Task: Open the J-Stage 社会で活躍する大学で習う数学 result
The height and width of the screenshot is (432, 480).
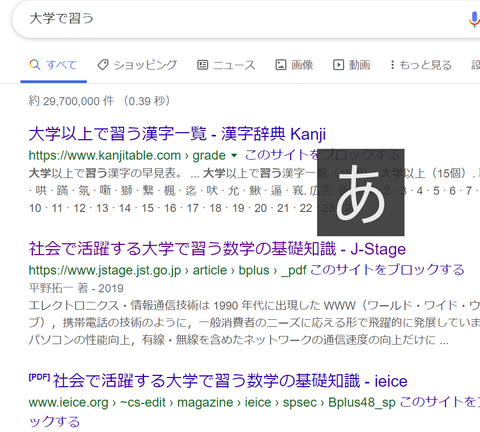Action: (217, 249)
